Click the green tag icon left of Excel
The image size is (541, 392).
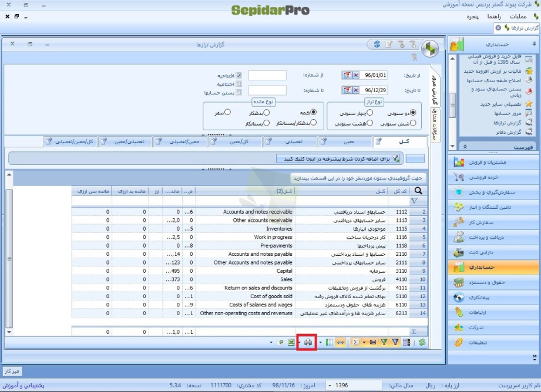click(281, 342)
